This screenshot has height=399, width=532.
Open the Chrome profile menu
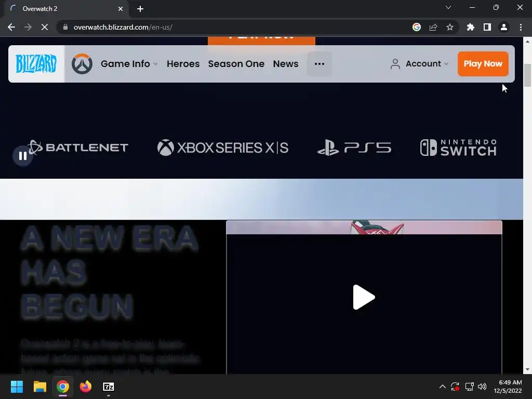[504, 27]
